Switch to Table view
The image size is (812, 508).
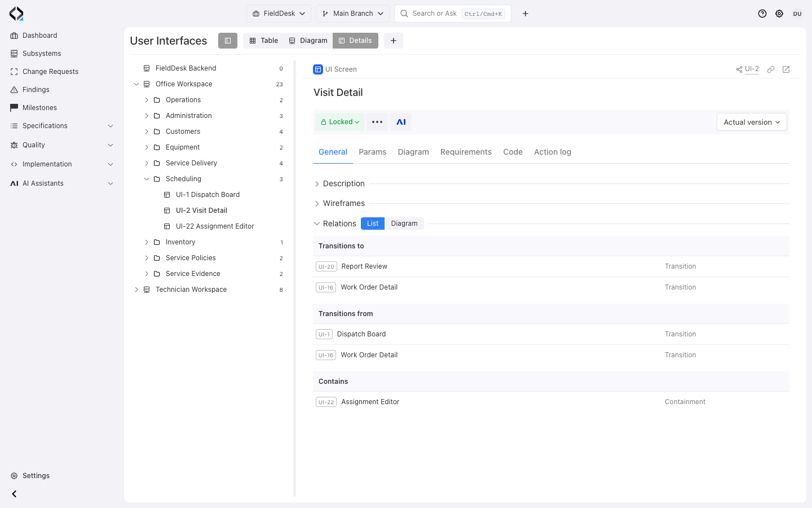pos(263,41)
